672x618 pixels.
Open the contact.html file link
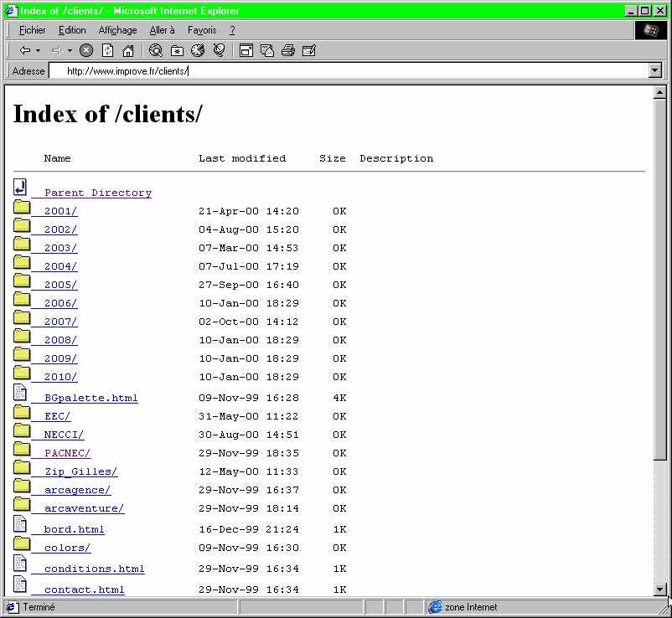point(85,590)
